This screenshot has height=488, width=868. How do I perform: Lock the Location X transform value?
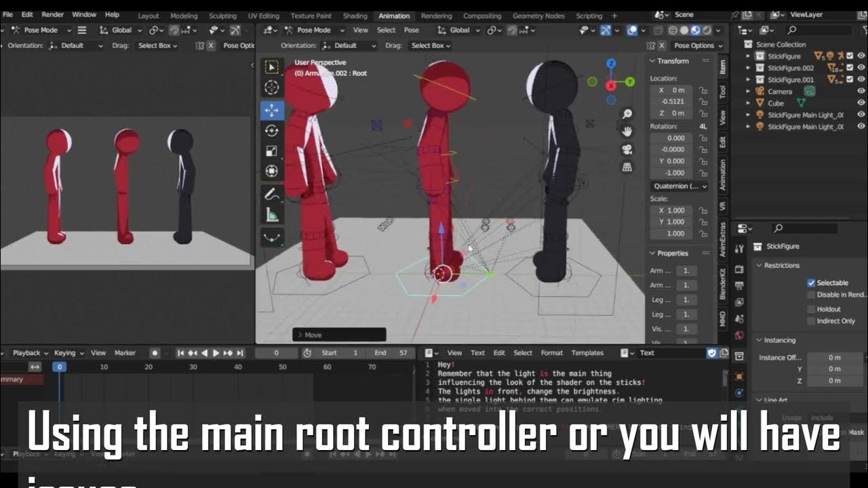click(704, 90)
